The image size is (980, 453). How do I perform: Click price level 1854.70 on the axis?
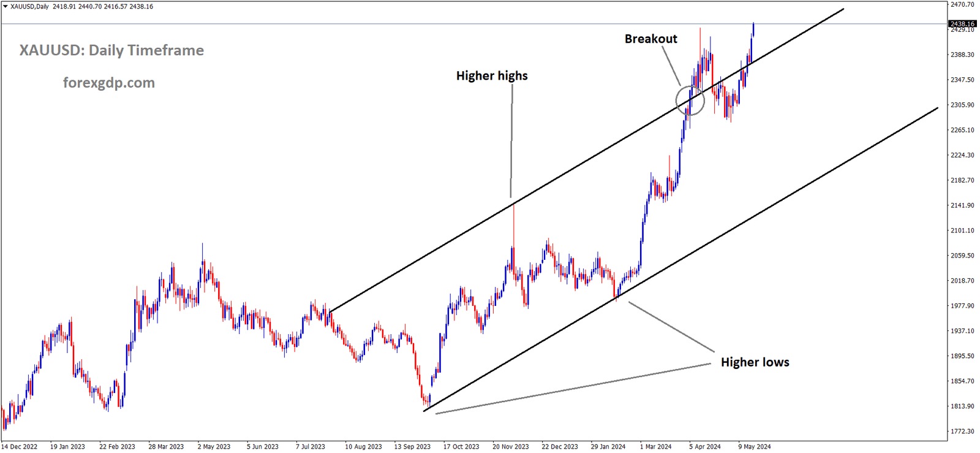point(962,381)
